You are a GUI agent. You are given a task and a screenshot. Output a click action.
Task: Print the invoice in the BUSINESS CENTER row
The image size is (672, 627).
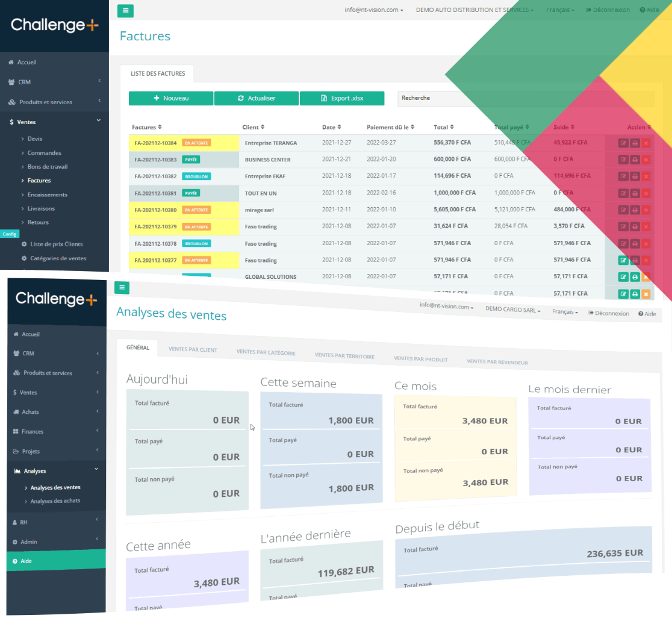click(635, 160)
